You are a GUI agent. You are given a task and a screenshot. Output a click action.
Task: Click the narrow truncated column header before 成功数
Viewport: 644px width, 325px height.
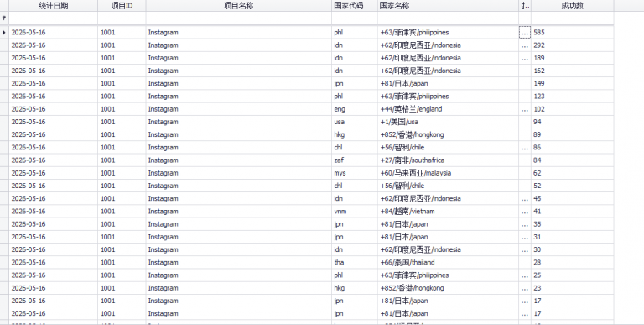525,6
